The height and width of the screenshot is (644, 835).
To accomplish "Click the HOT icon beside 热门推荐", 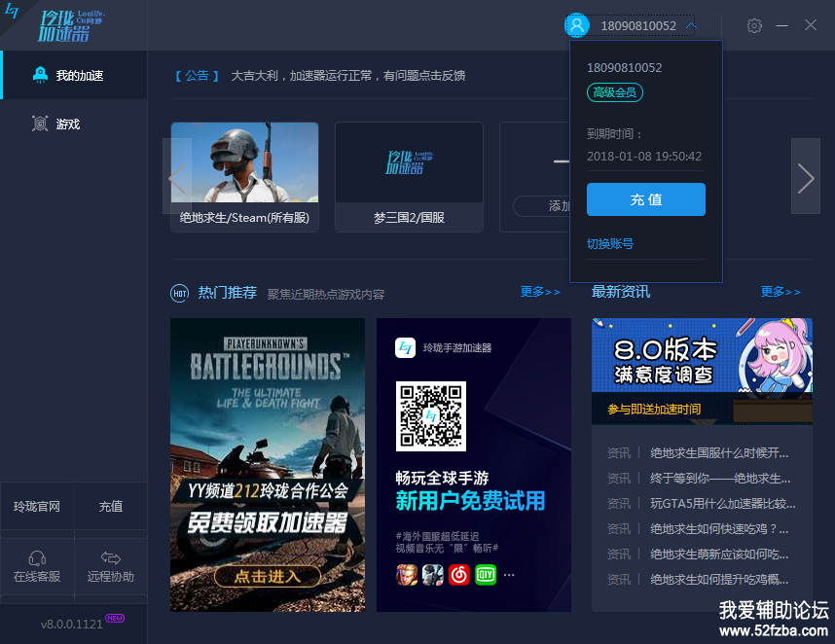I will pos(180,293).
